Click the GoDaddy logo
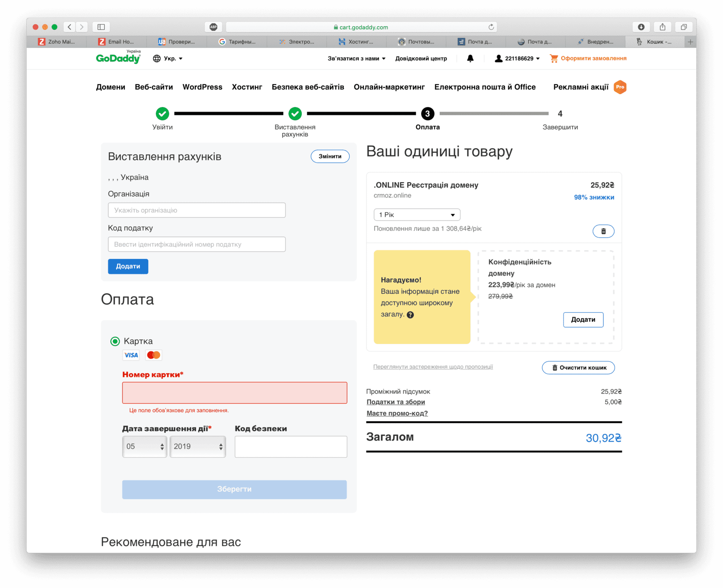723x588 pixels. coord(118,58)
